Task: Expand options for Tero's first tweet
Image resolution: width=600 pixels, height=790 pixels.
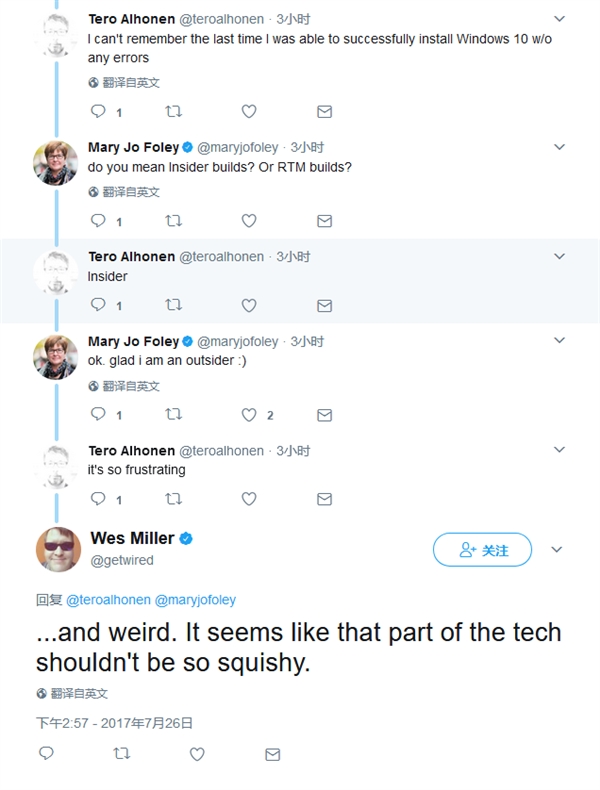Action: 558,19
